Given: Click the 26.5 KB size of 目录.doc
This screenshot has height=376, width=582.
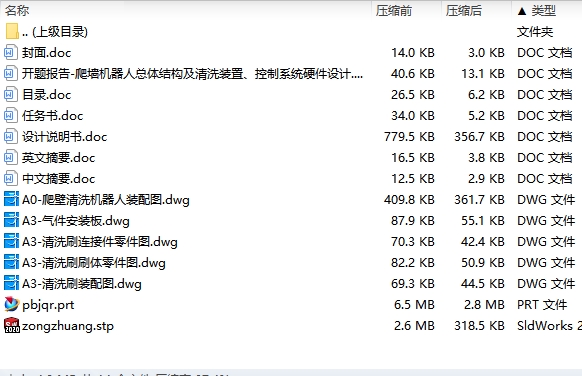Looking at the screenshot, I should (413, 95).
